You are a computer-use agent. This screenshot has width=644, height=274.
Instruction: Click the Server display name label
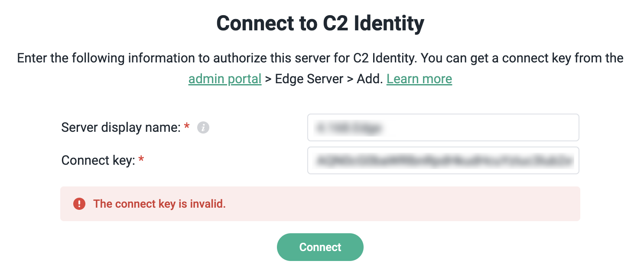[121, 127]
